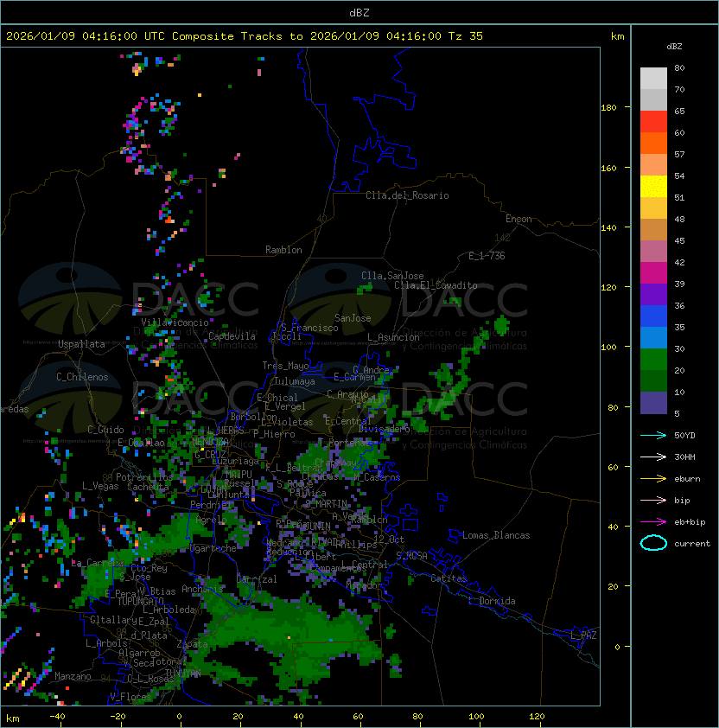Click the Carrizal map label

[257, 579]
